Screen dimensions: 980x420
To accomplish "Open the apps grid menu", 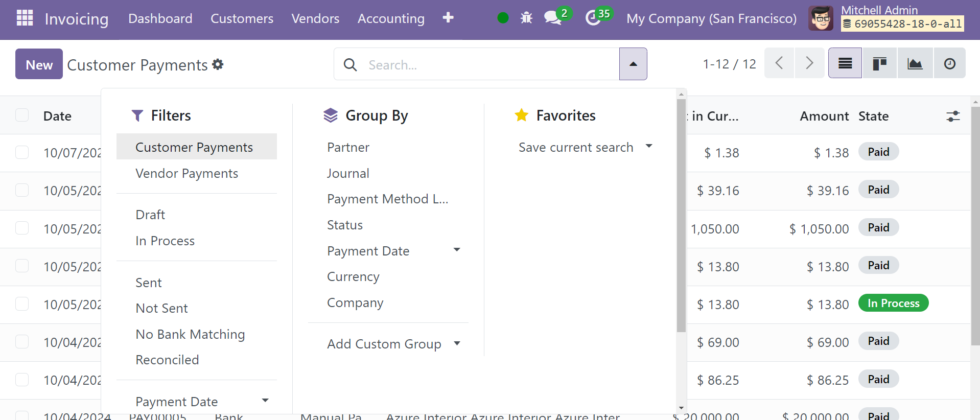I will [x=25, y=18].
